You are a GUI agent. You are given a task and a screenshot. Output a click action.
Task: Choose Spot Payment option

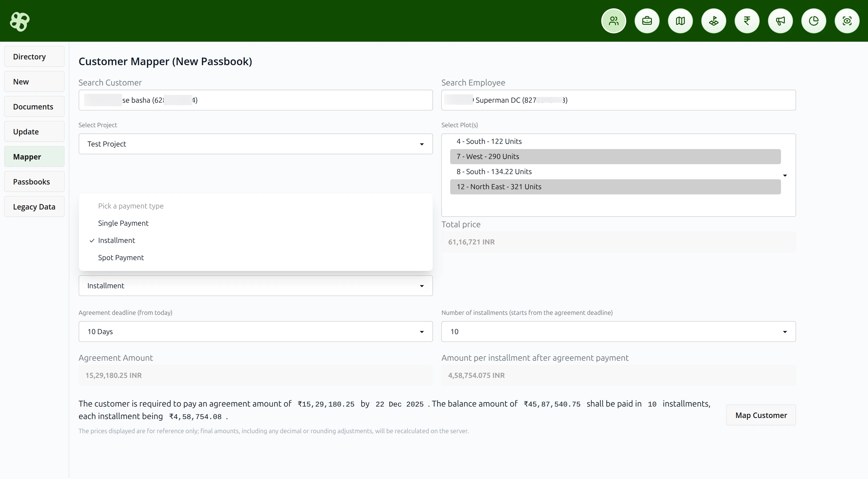point(121,257)
